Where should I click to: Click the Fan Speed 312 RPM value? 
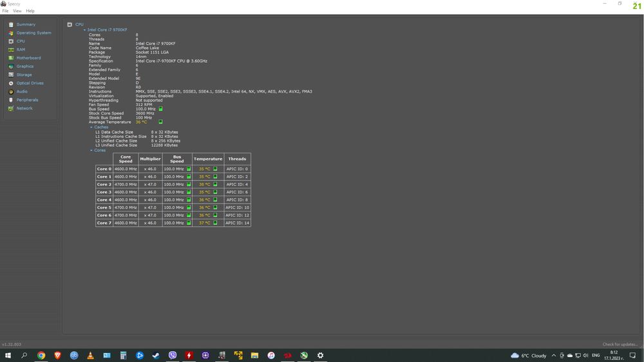(x=144, y=105)
